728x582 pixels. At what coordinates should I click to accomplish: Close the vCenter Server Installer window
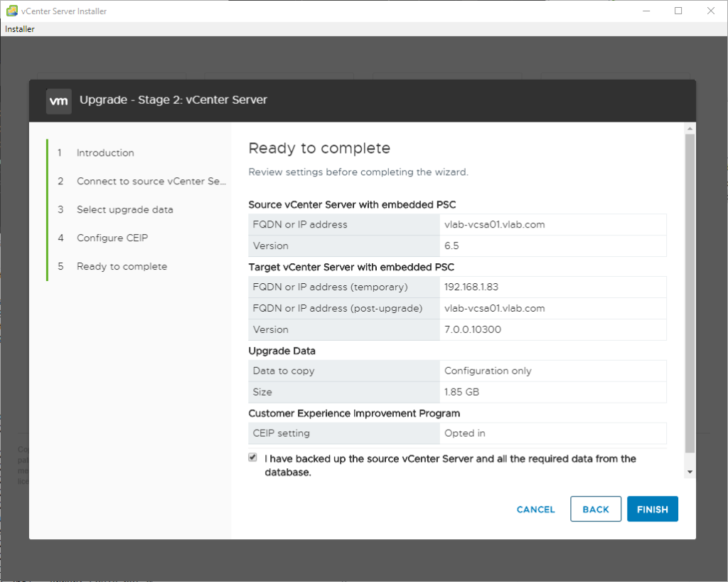pos(711,11)
